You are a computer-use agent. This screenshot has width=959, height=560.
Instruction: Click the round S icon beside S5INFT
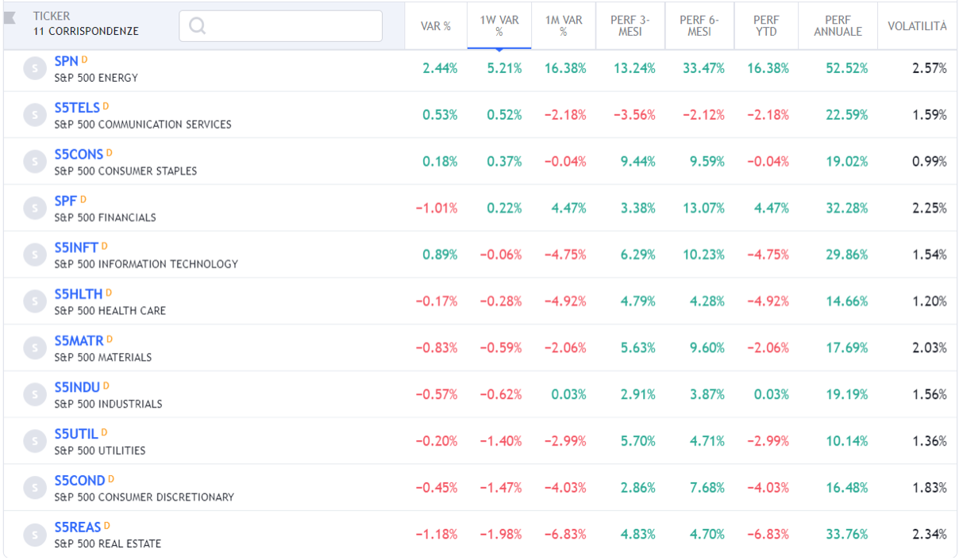pyautogui.click(x=34, y=255)
